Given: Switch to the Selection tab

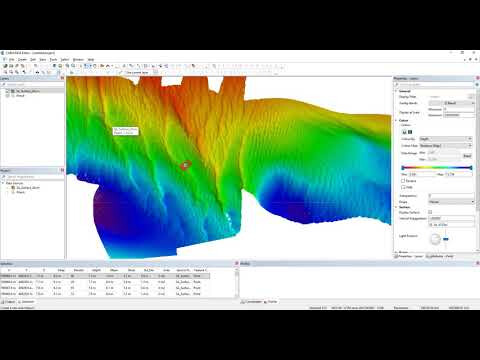Looking at the screenshot, I should coord(26,302).
